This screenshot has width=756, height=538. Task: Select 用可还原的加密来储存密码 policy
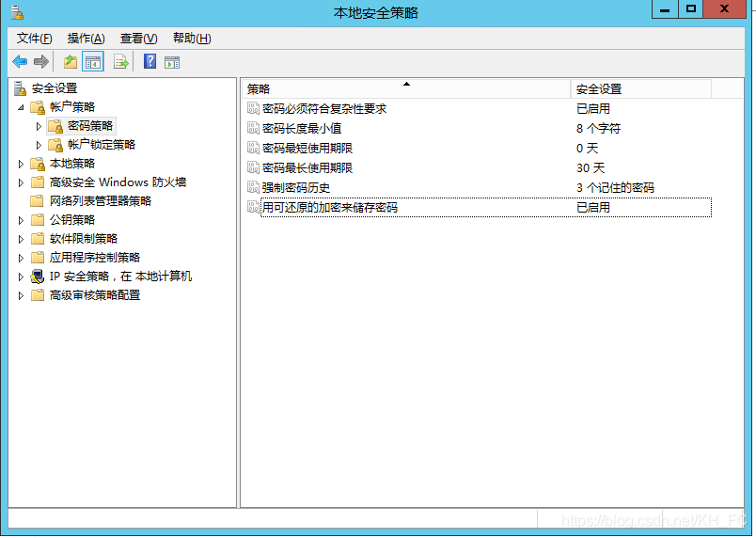330,208
